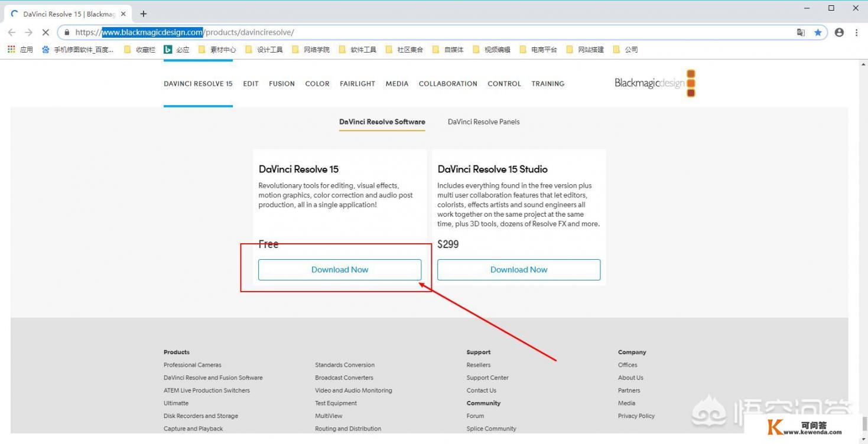Open the Offices company link
This screenshot has width=868, height=444.
[628, 365]
